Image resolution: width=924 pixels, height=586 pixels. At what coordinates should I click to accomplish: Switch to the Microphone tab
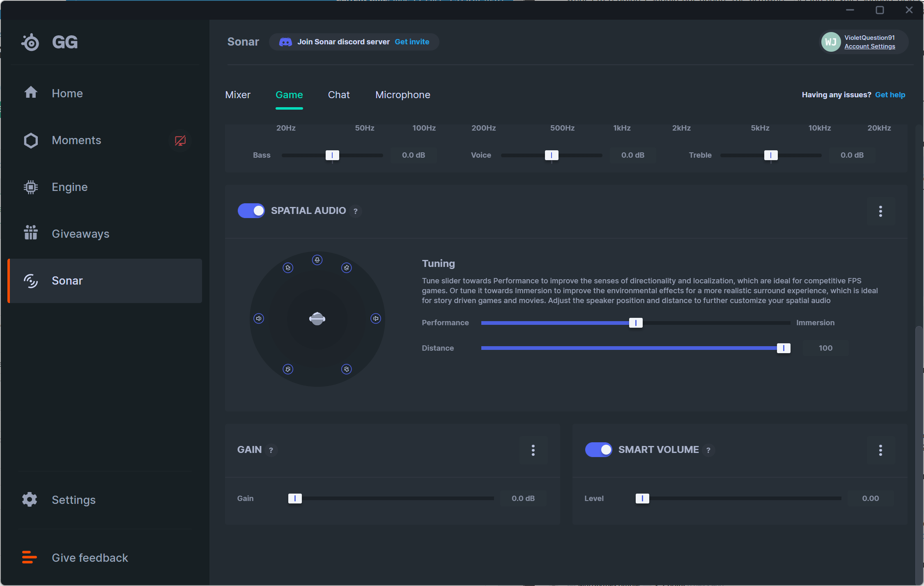tap(402, 95)
